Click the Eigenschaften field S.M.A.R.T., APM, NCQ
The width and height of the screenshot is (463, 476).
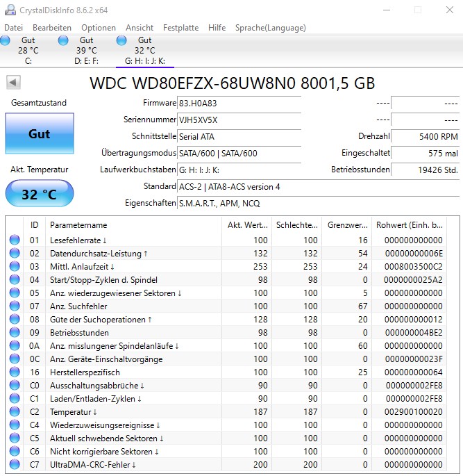coord(319,203)
